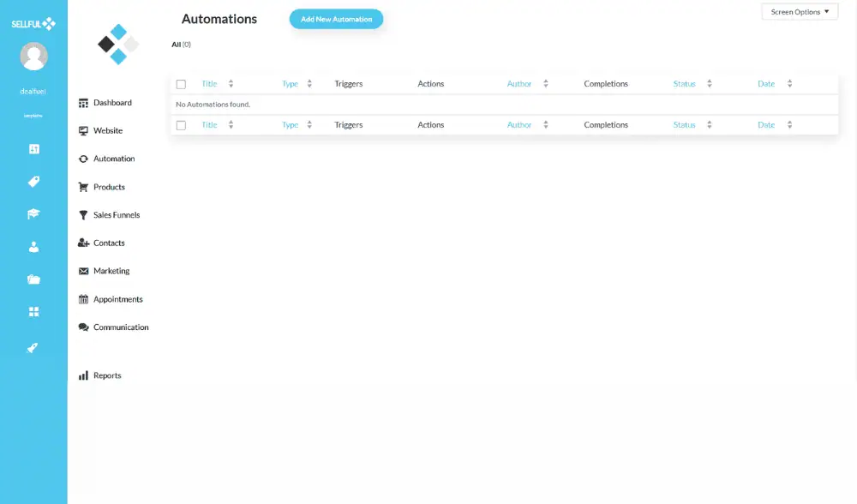Open the price tag icon in sidebar

pos(33,182)
